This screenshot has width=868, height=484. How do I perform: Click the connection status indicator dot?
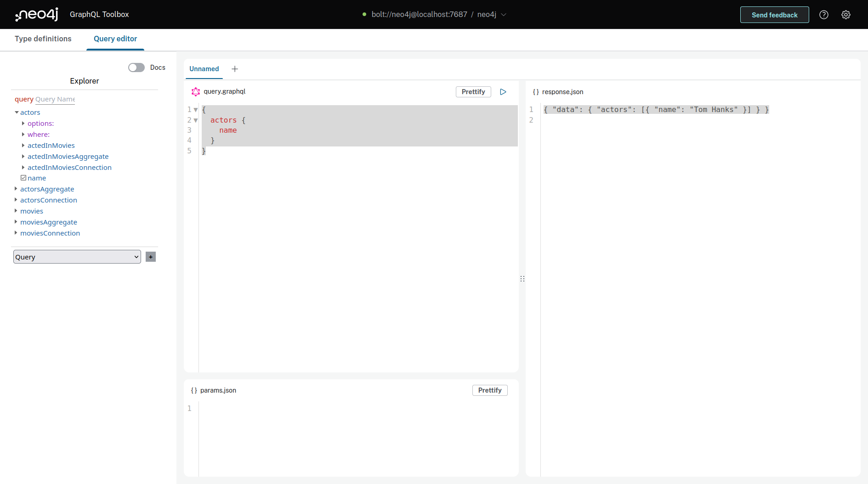(x=363, y=14)
